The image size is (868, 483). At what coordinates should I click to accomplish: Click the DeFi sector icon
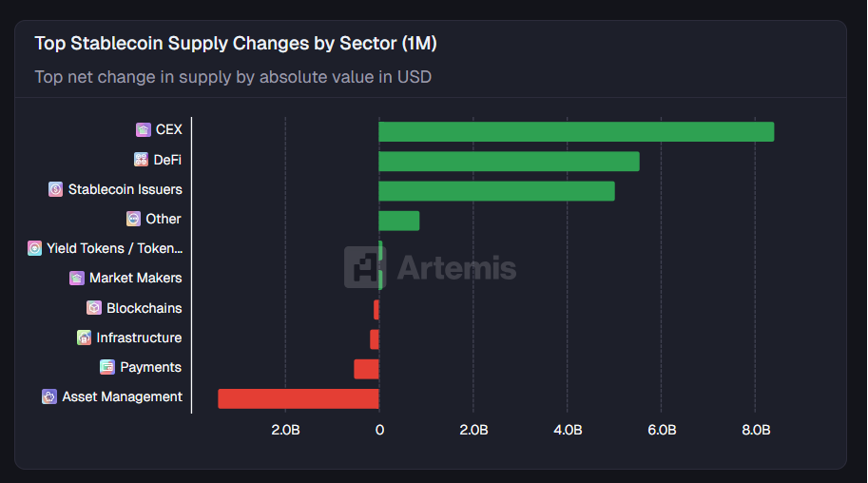click(142, 160)
